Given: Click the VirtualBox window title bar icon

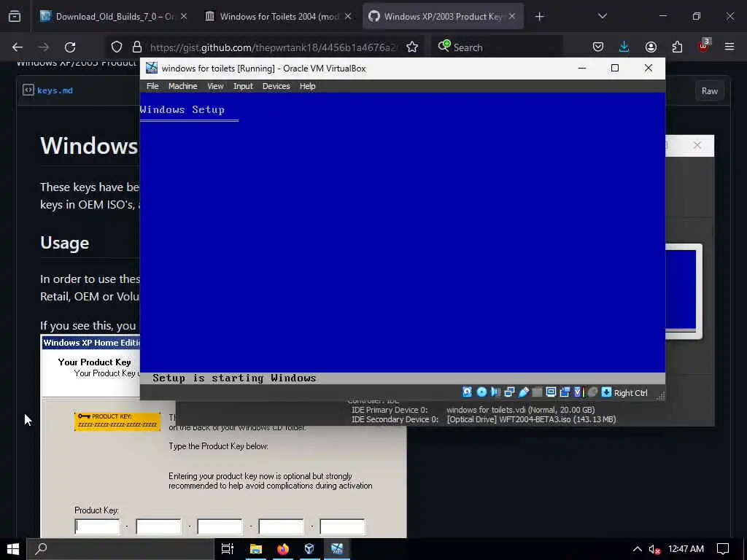Looking at the screenshot, I should click(152, 68).
